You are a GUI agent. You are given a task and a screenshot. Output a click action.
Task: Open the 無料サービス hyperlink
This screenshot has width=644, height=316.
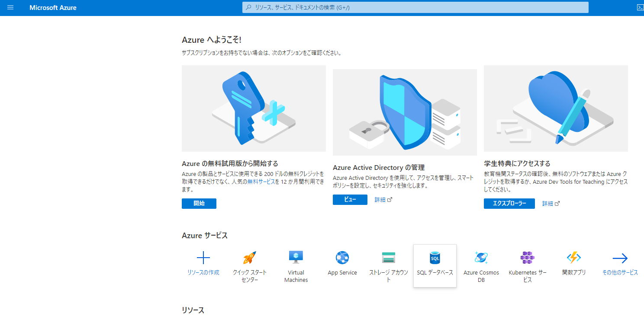pos(261,182)
